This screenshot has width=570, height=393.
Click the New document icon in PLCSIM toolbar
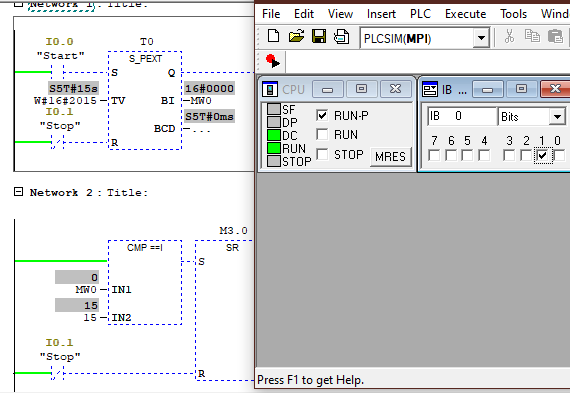tap(273, 36)
